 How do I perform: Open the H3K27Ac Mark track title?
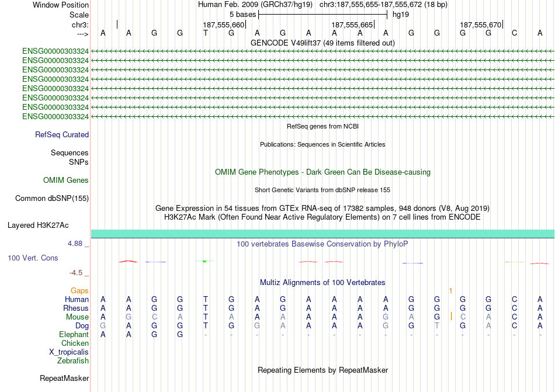pos(322,217)
